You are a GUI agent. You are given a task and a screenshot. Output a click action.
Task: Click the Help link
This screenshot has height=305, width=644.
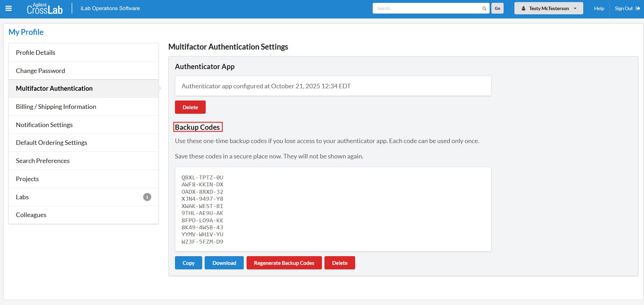(x=599, y=8)
